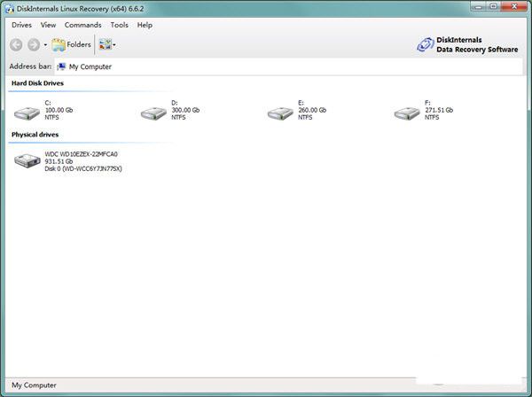This screenshot has width=532, height=397.
Task: Expand the view mode dropdown arrow
Action: 114,45
